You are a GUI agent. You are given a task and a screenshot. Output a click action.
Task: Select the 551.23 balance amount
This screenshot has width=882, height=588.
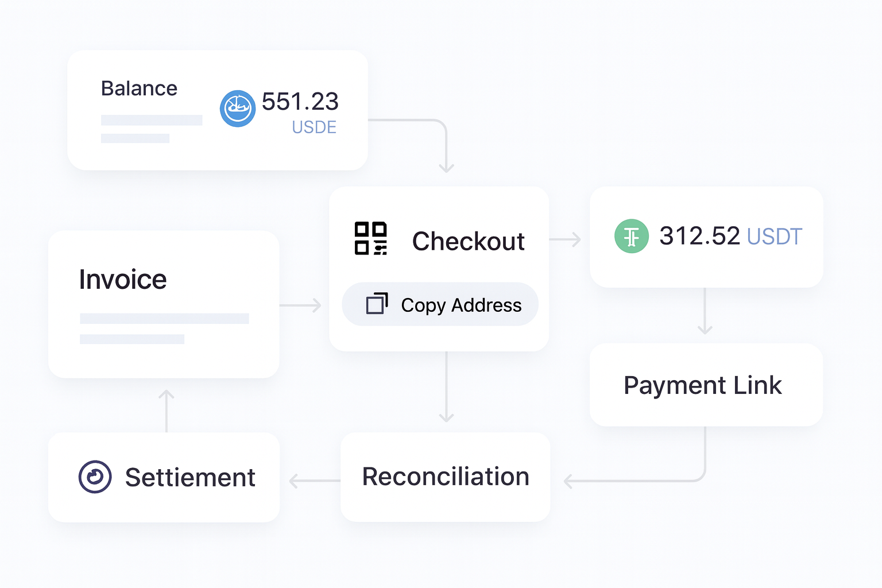pos(300,102)
